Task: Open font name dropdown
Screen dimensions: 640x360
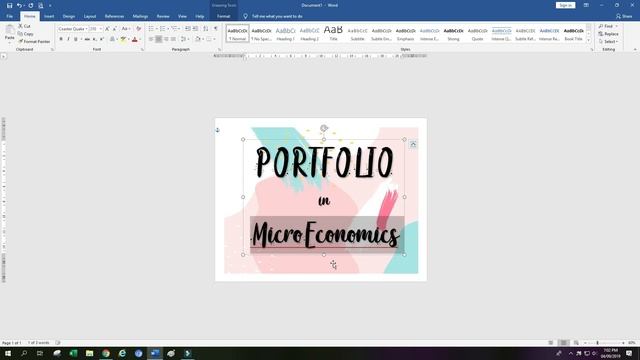Action: pyautogui.click(x=86, y=29)
